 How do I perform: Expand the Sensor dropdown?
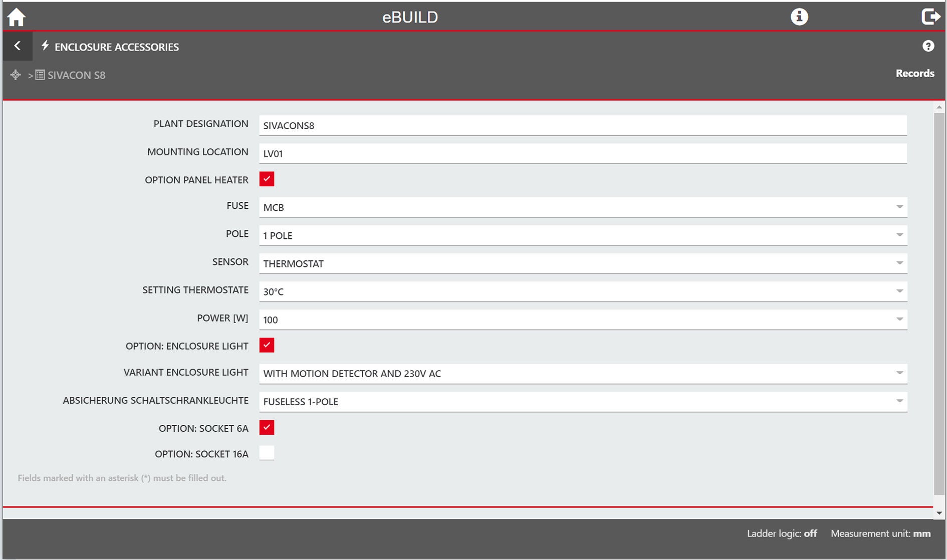[x=582, y=263]
